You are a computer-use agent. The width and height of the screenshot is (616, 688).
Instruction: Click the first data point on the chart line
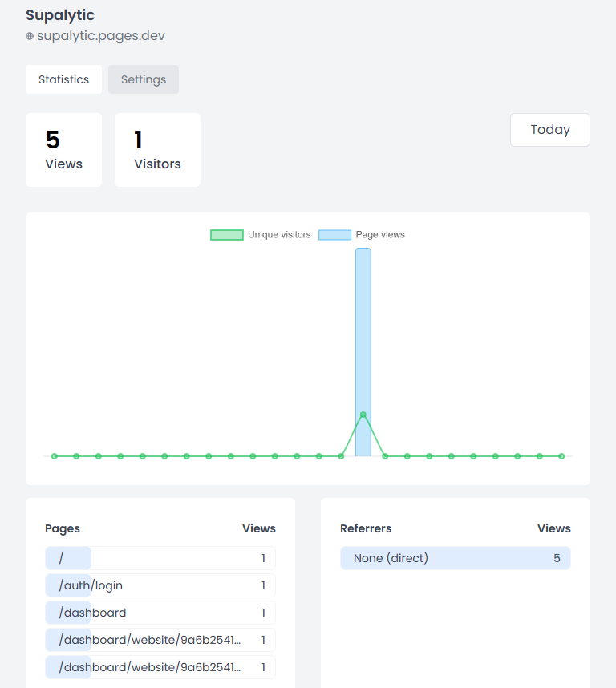(55, 456)
